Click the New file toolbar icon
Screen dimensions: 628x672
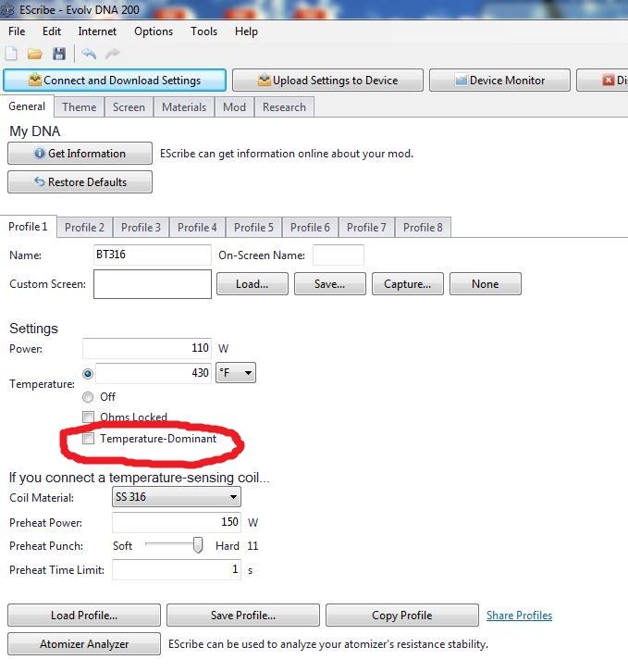click(12, 55)
